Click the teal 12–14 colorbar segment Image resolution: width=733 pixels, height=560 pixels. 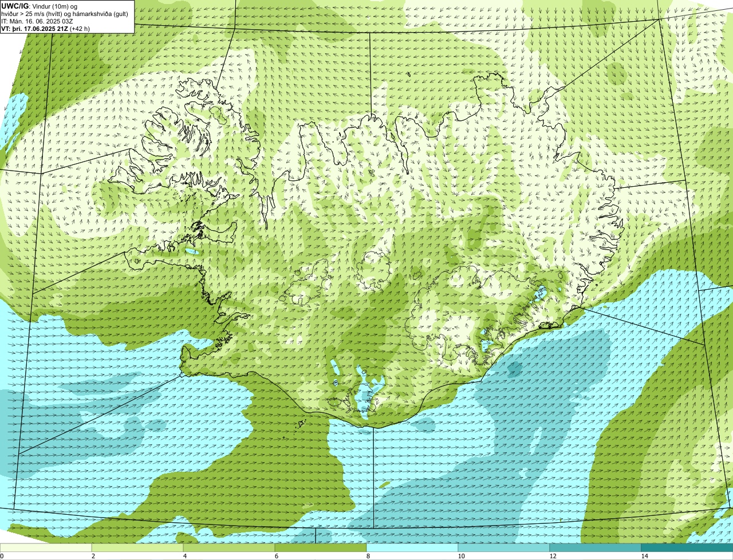[x=596, y=547]
